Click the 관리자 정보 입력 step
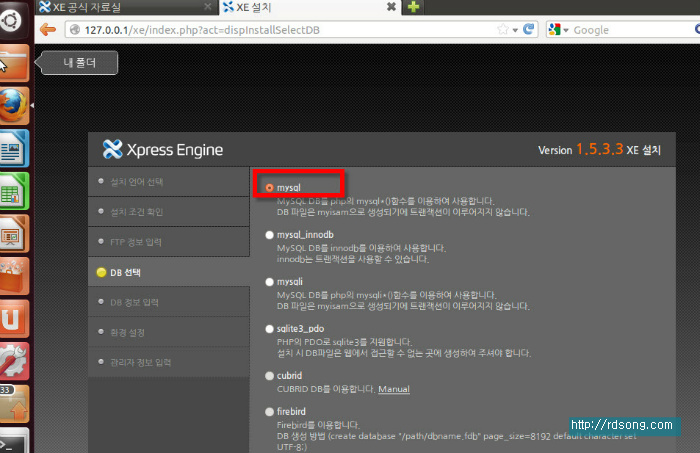The width and height of the screenshot is (700, 453). [x=169, y=362]
